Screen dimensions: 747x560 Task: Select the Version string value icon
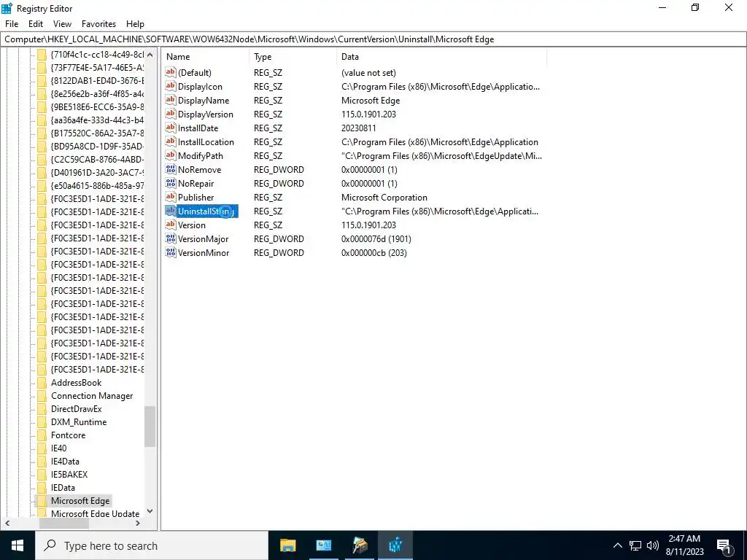[x=171, y=225]
